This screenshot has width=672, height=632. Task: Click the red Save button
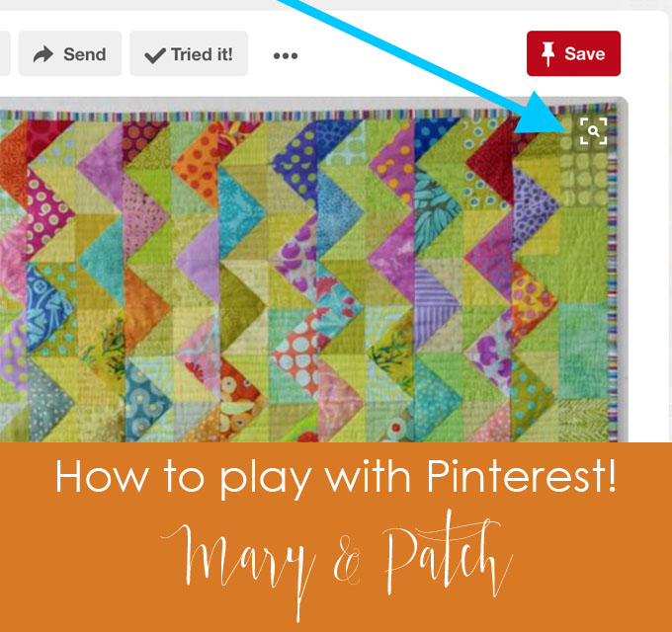573,53
